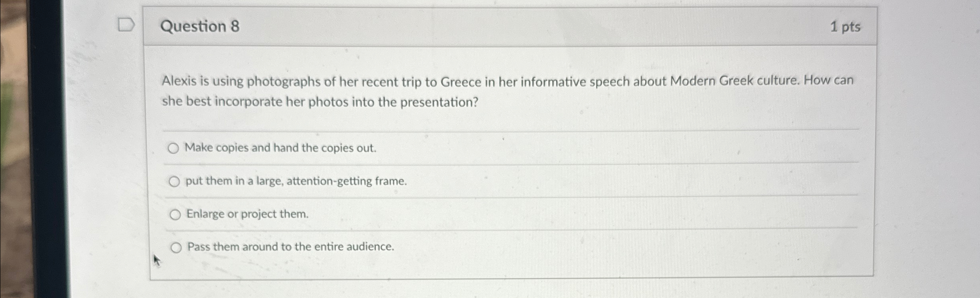Screen dimensions: 980x298
Task: Click the answer text 'Enlarge or project them.'
Action: (246, 214)
